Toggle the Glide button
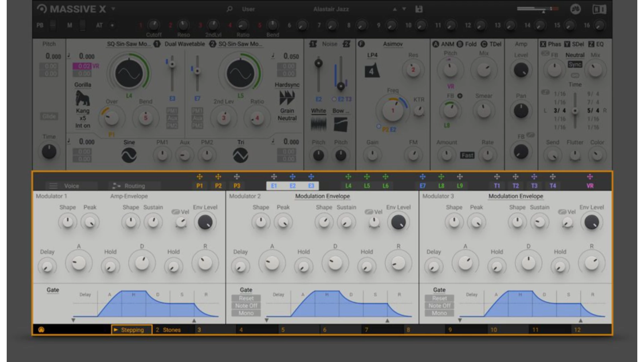 pyautogui.click(x=49, y=116)
